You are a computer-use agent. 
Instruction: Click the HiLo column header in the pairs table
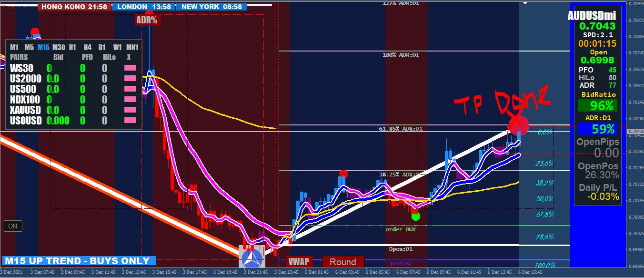(109, 57)
